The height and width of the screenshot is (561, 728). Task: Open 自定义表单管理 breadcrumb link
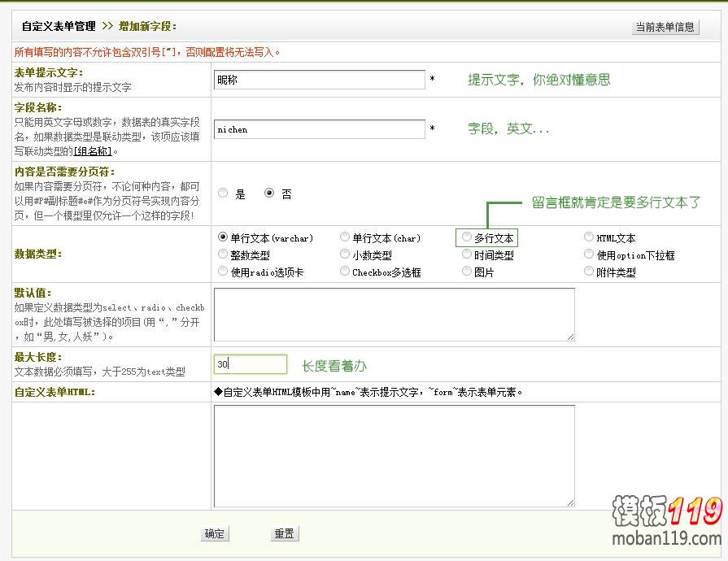point(59,26)
